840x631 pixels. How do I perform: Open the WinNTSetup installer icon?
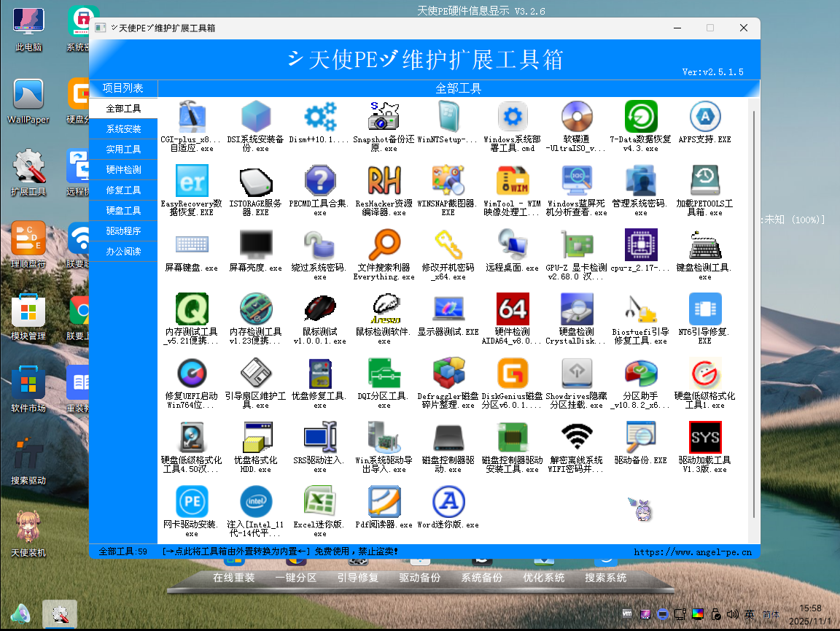448,117
